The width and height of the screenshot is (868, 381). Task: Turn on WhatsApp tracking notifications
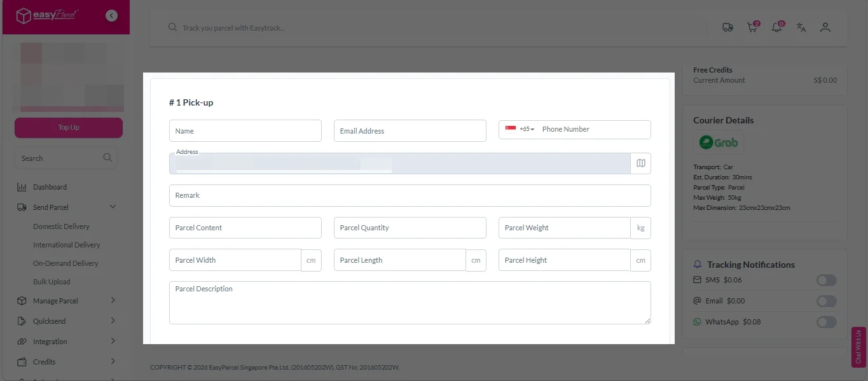click(x=826, y=322)
